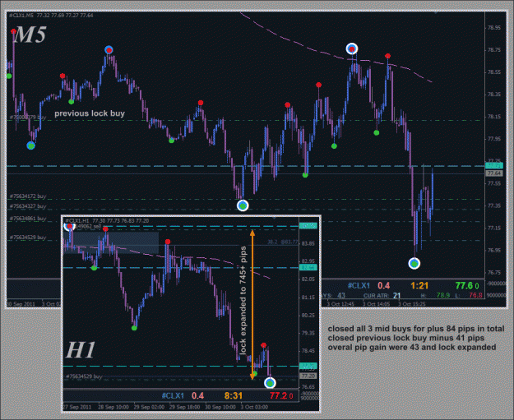Click the '38.2 @83.77' Fibonacci level label
Image resolution: width=514 pixels, height=420 pixels.
(x=283, y=242)
